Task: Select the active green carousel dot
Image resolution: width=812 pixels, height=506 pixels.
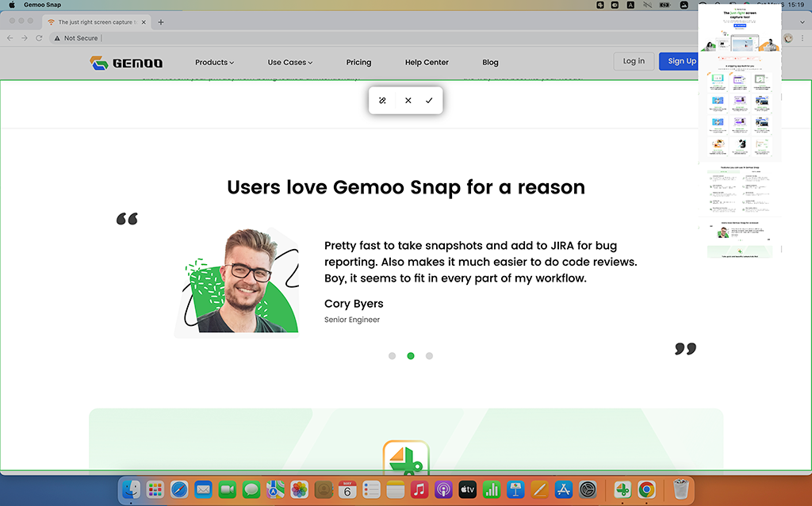Action: pyautogui.click(x=411, y=356)
